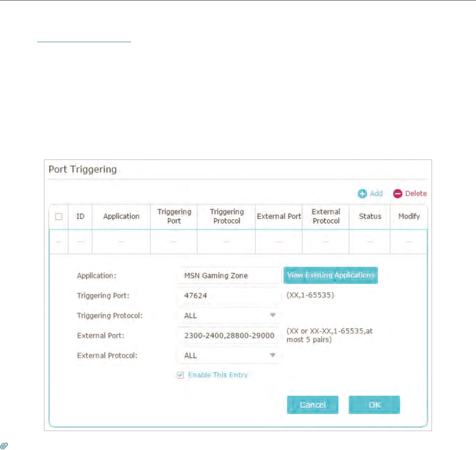Click the Add plus icon
This screenshot has height=450, width=476.
(x=362, y=193)
